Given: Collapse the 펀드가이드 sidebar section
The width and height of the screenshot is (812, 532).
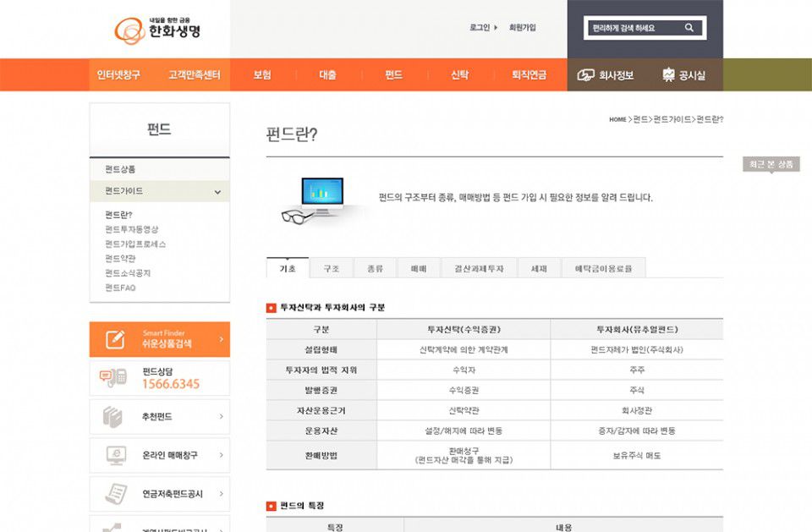Looking at the screenshot, I should [217, 192].
